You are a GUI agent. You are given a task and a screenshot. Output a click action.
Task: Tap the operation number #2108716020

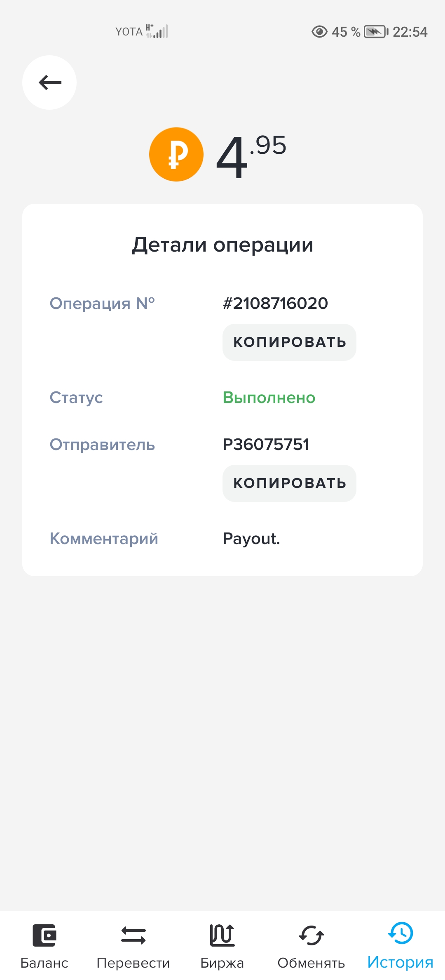pos(275,304)
